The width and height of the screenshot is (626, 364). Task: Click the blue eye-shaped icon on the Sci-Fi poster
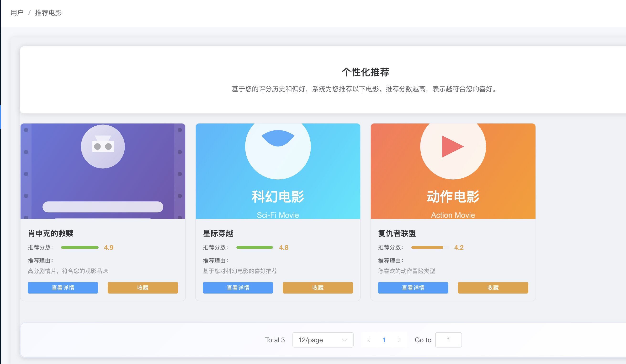pyautogui.click(x=278, y=138)
